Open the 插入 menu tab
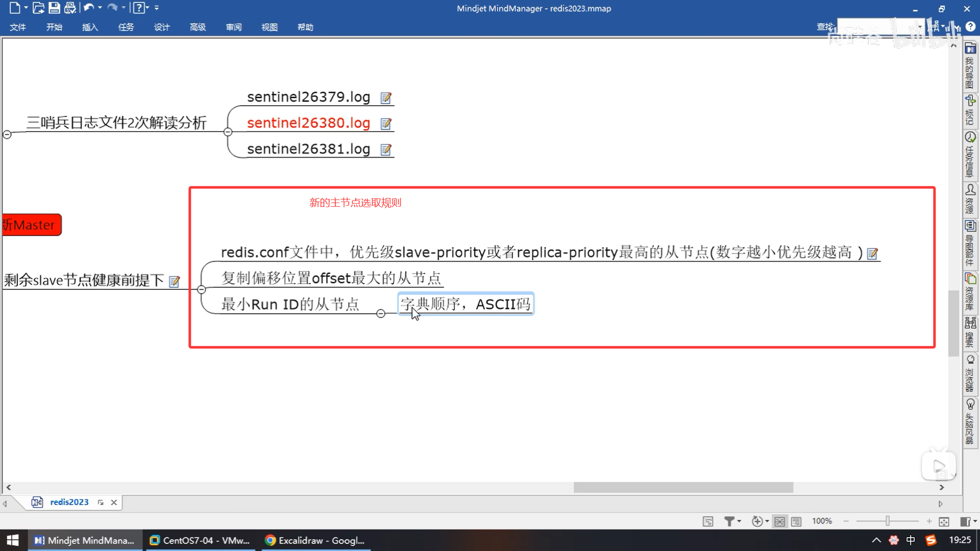 click(90, 27)
